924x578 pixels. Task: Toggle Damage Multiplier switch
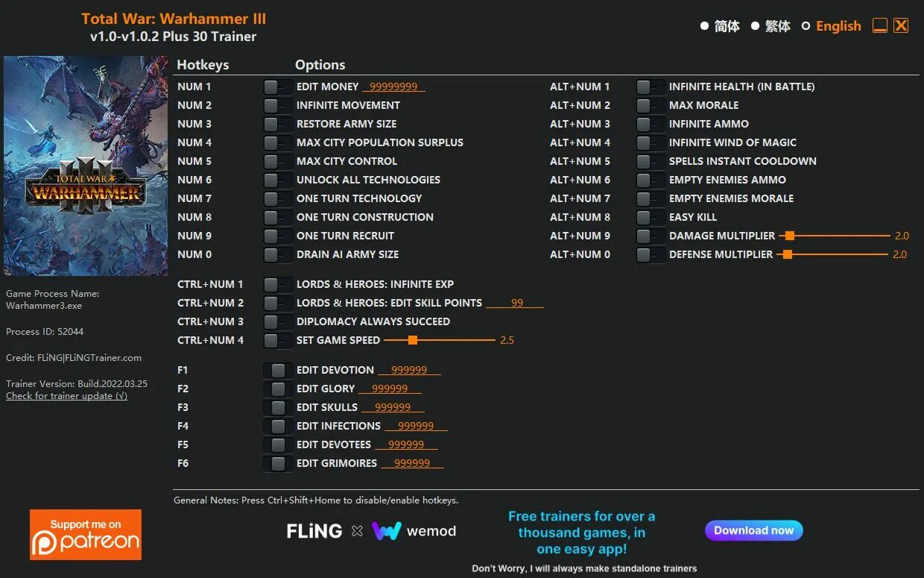point(651,236)
